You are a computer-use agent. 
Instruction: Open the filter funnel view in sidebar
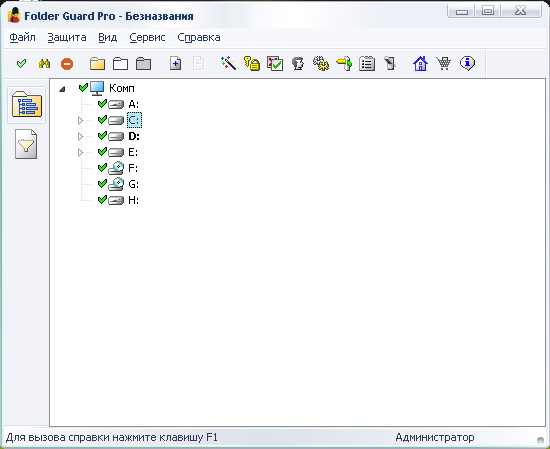coord(26,144)
